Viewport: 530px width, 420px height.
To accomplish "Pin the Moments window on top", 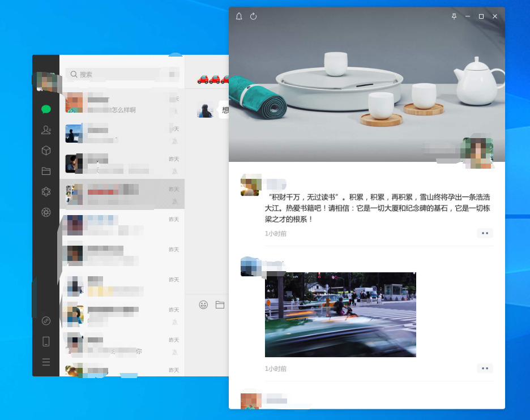I will tap(454, 16).
